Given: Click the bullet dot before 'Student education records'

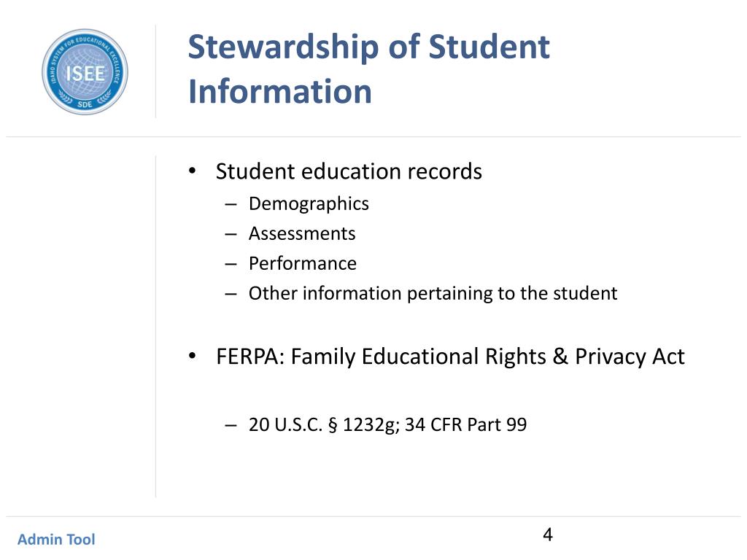Looking at the screenshot, I should pos(192,171).
